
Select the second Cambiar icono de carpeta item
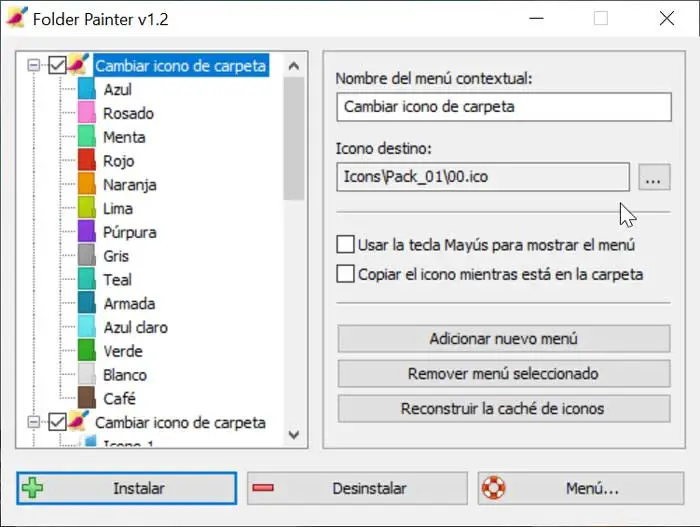tap(180, 422)
